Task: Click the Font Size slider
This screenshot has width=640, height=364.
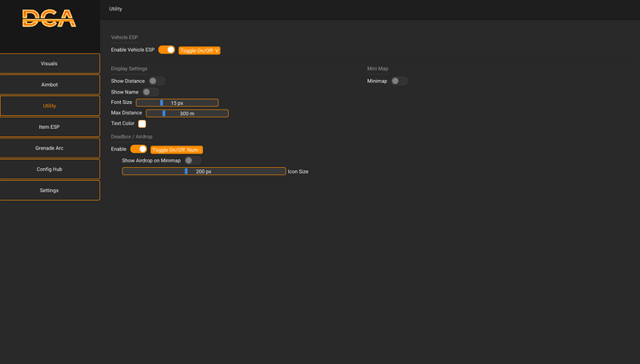Action: click(177, 102)
